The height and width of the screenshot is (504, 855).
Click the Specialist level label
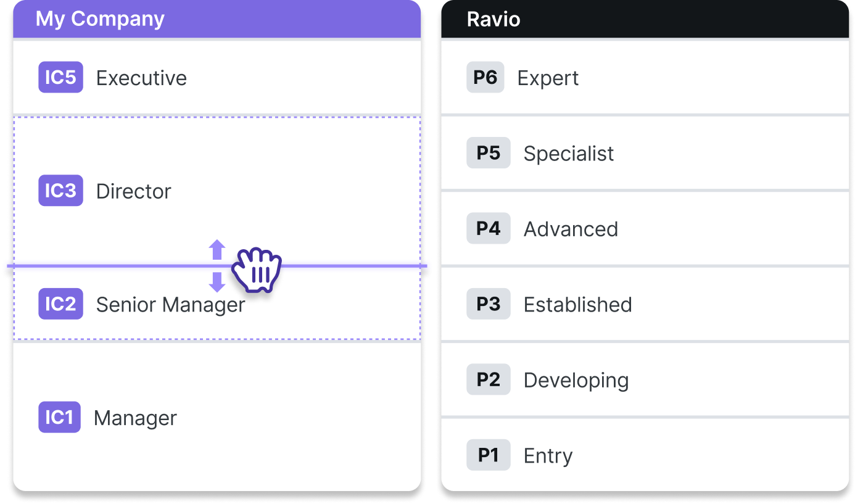(569, 154)
